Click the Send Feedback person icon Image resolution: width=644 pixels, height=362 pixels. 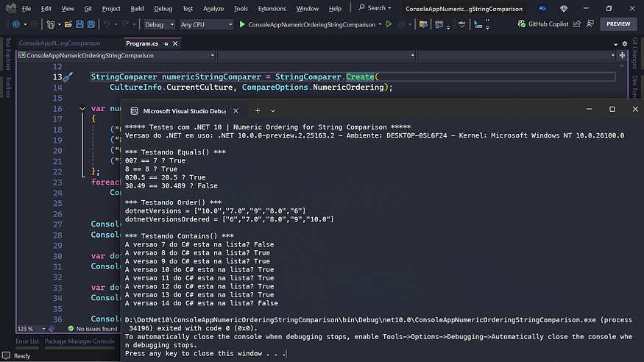pos(590,24)
